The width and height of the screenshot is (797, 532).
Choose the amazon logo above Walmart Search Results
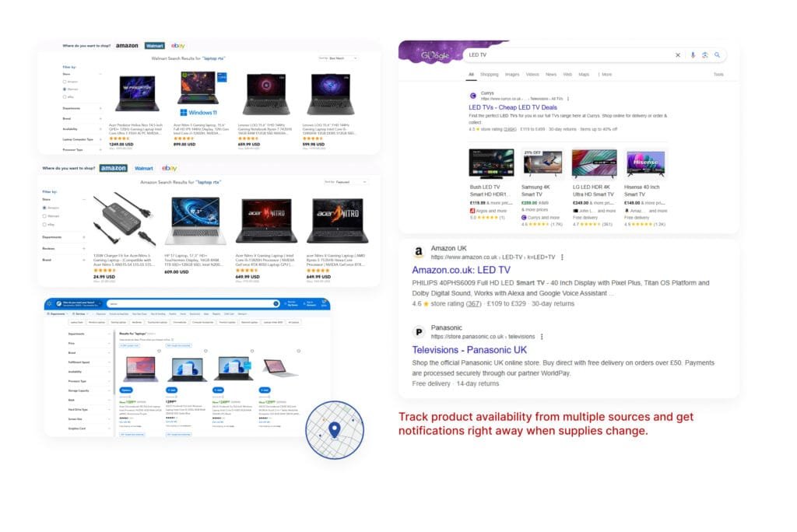pyautogui.click(x=127, y=46)
